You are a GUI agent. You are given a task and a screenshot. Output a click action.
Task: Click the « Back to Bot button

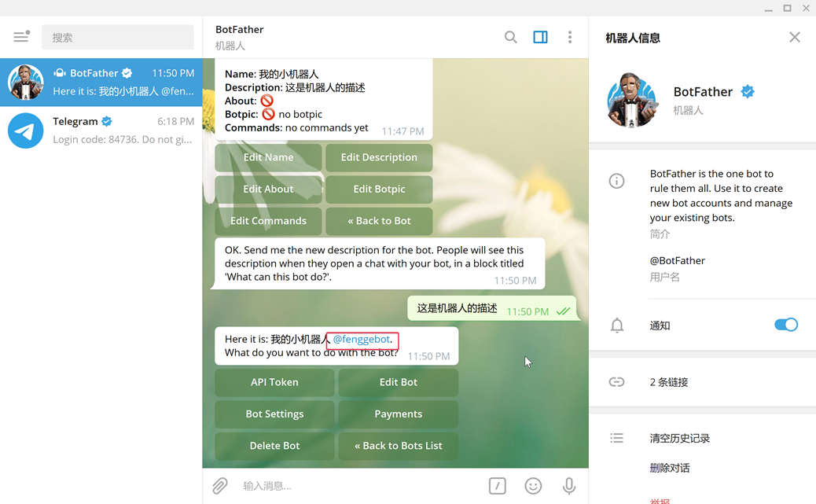click(379, 221)
